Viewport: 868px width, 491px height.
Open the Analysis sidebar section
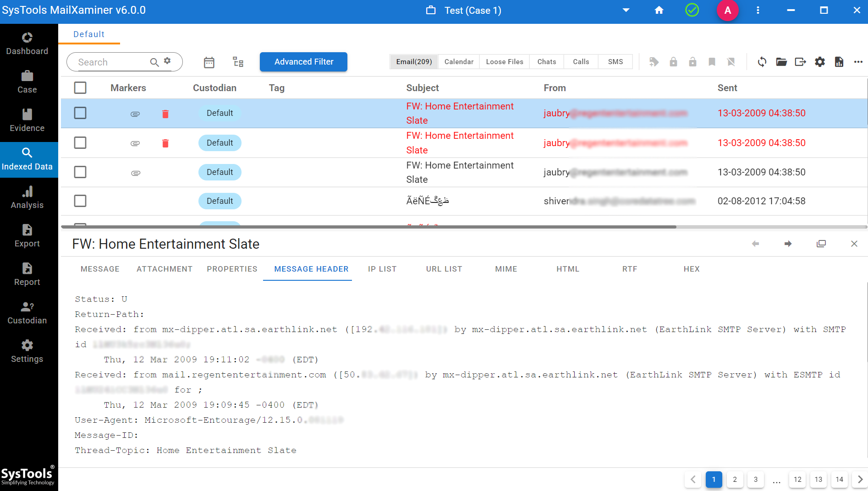[x=27, y=197]
